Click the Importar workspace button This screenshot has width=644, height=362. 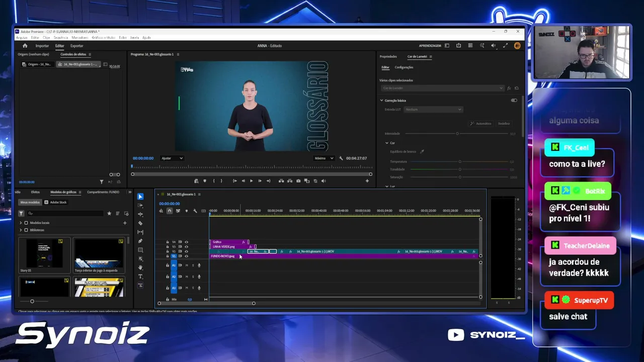coord(42,46)
